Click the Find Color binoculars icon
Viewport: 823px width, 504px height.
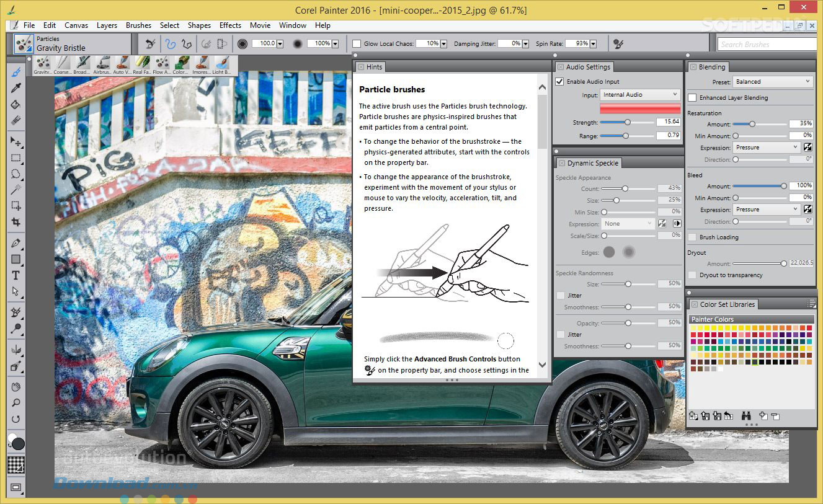(746, 416)
